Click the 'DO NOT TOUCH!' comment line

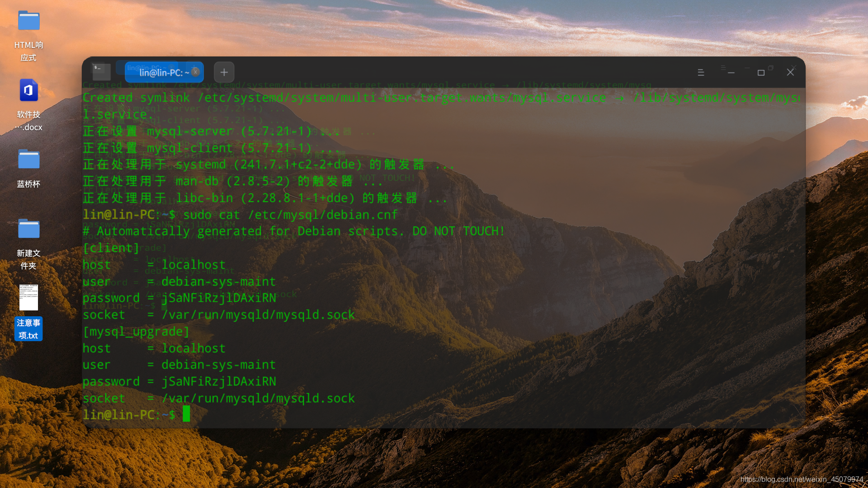coord(293,231)
